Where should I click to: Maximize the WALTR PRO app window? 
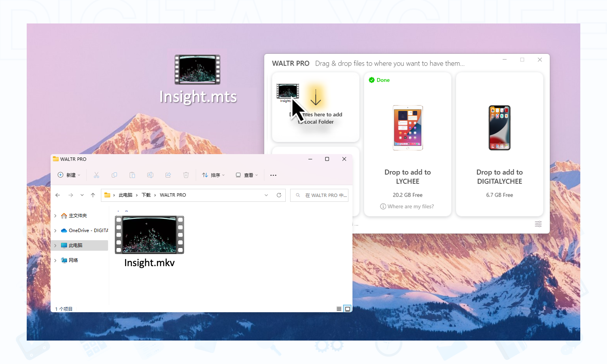(522, 59)
